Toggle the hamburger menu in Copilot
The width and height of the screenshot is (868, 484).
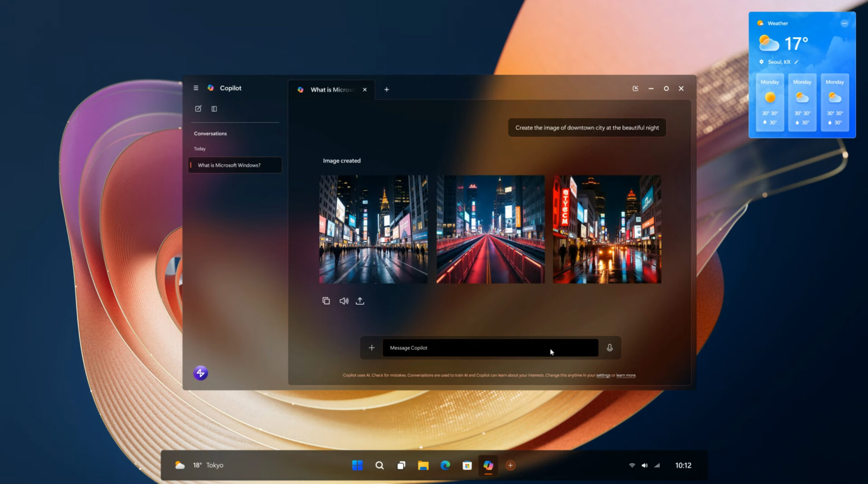195,88
